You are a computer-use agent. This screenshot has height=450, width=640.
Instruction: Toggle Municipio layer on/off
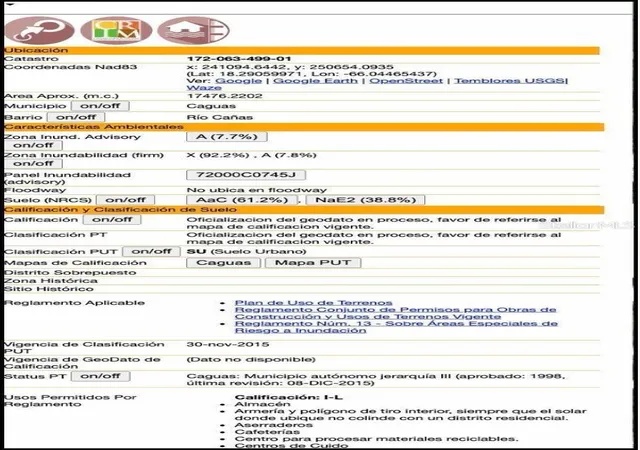(100, 106)
